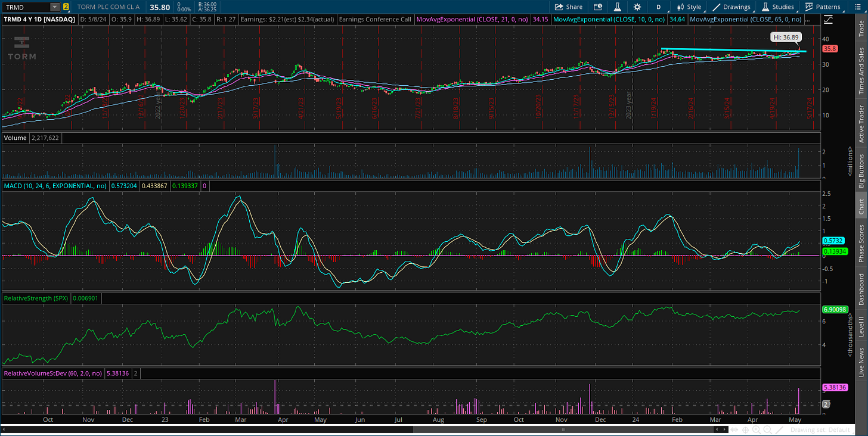
Task: Open chart settings gear icon
Action: pos(637,7)
